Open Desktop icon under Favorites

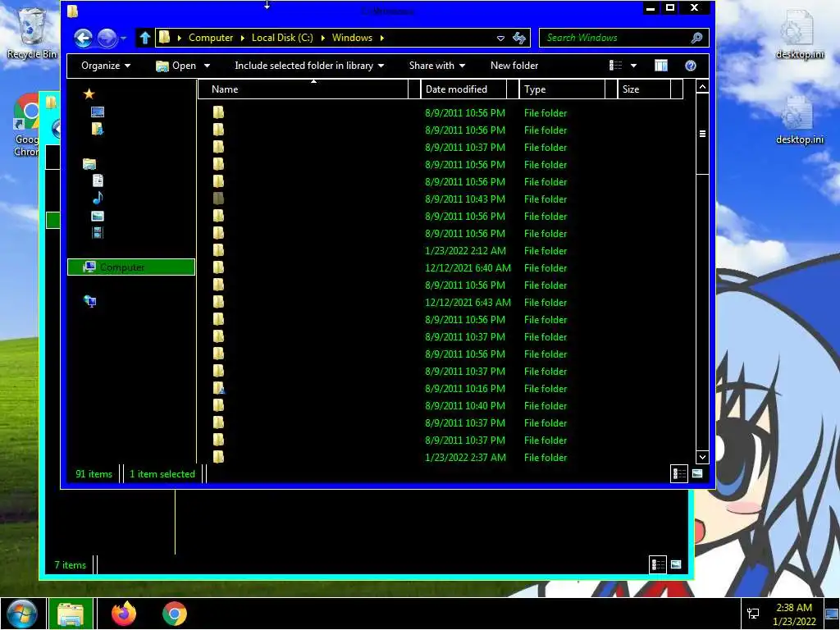[98, 112]
